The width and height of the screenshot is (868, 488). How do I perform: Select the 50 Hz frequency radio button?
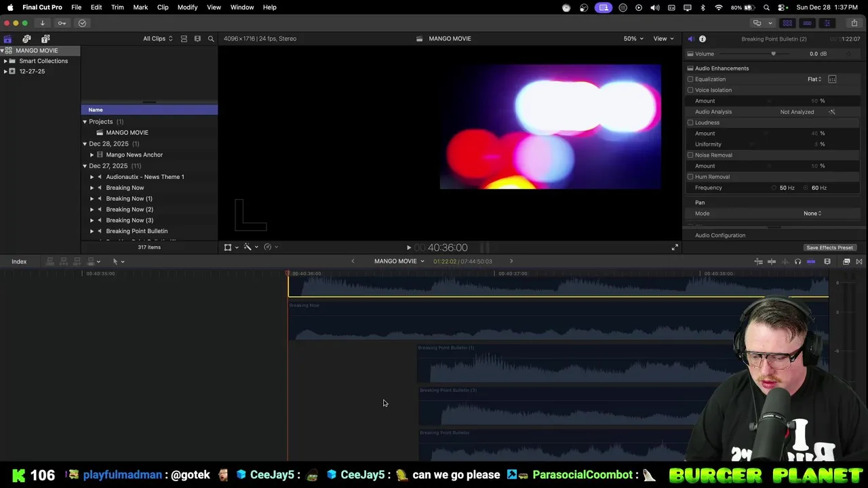tap(774, 188)
